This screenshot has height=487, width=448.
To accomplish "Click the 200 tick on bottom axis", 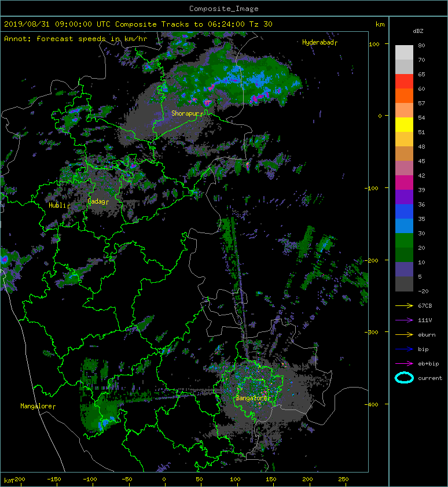I will tap(307, 479).
